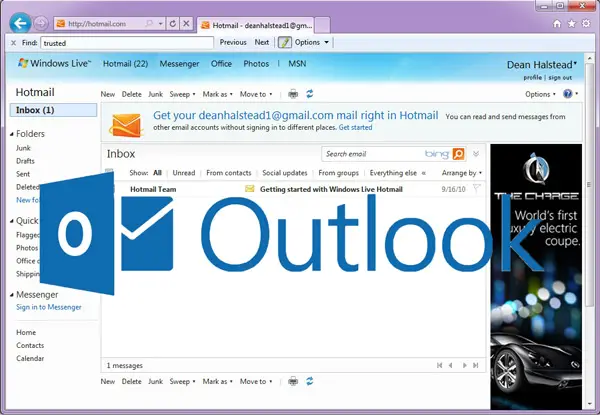Refresh inbox with top toolbar sync icon
The image size is (600, 415).
[x=310, y=94]
